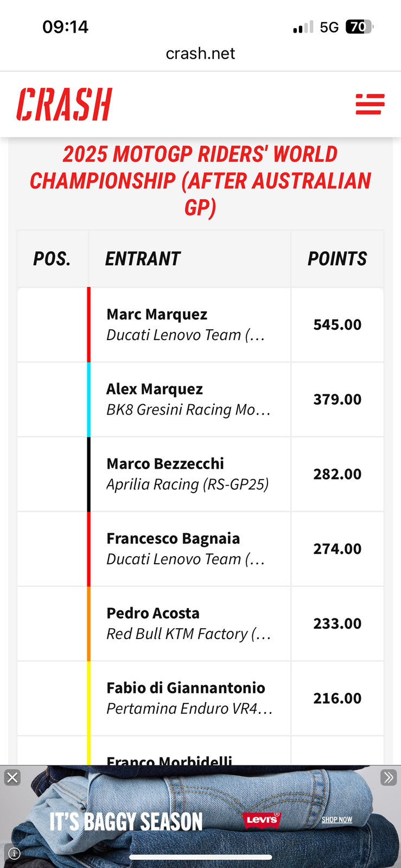Select the Alex Marquez entry

tap(155, 389)
